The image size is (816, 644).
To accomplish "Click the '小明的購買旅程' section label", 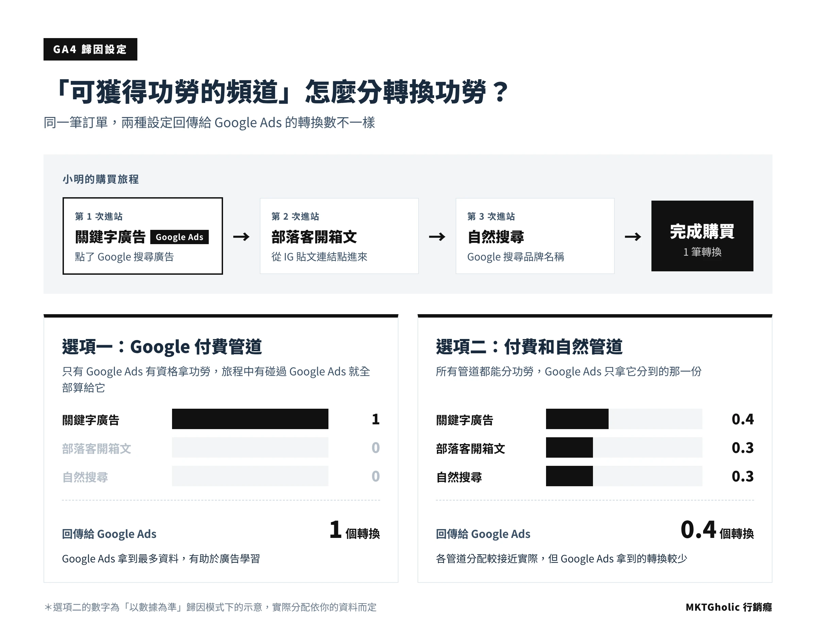I will coord(101,179).
